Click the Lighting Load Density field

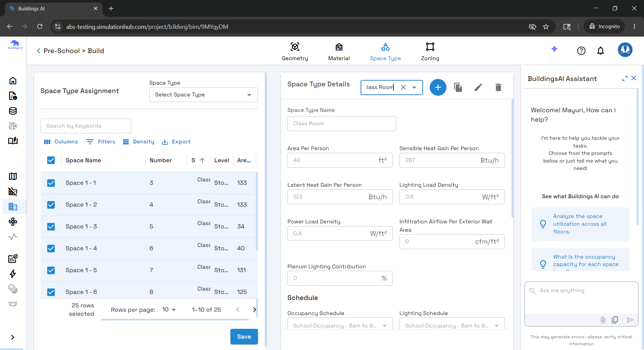(x=452, y=197)
